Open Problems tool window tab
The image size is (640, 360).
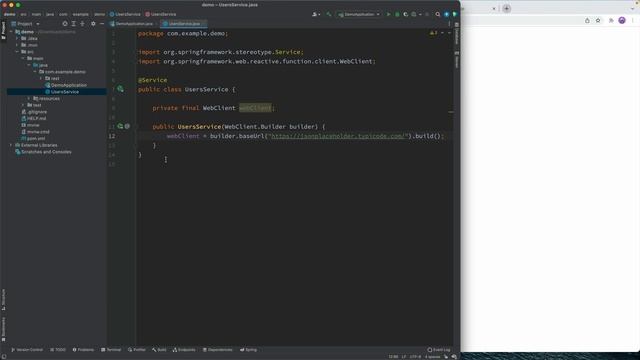coord(83,350)
